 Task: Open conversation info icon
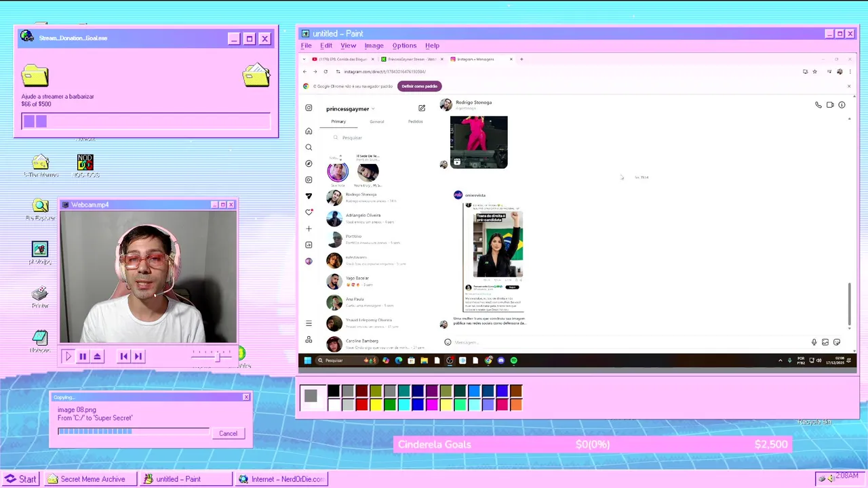(842, 105)
